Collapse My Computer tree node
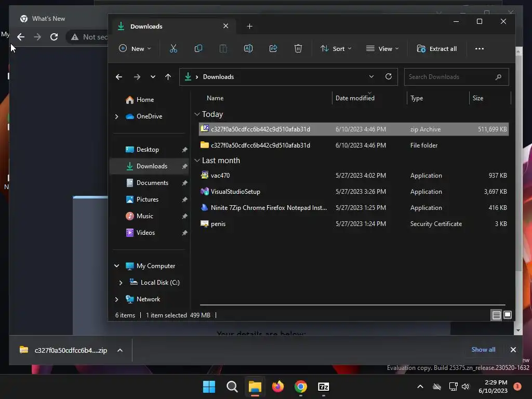Image resolution: width=532 pixels, height=399 pixels. click(x=117, y=265)
